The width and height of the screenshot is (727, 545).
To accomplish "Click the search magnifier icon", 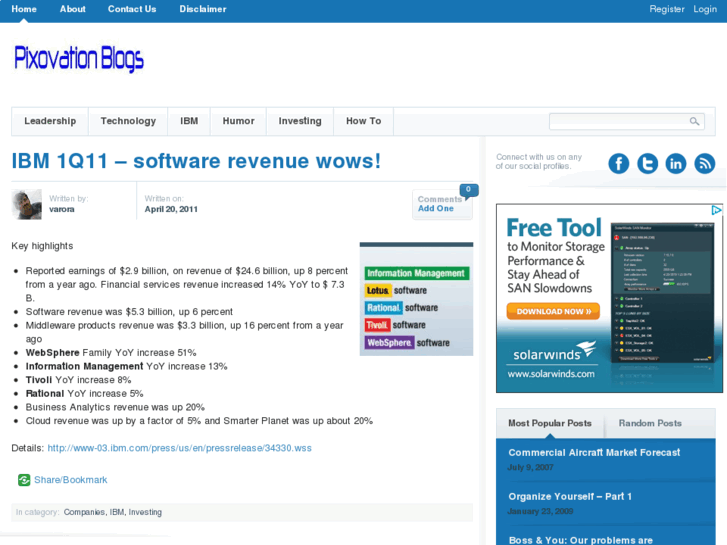I will click(x=694, y=122).
